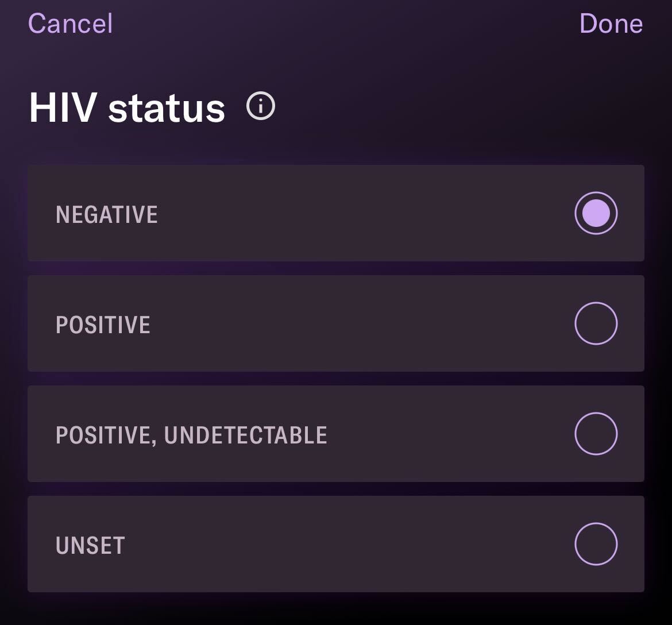
Task: Choose the Positive, Undetectable radio circle
Action: click(x=596, y=433)
